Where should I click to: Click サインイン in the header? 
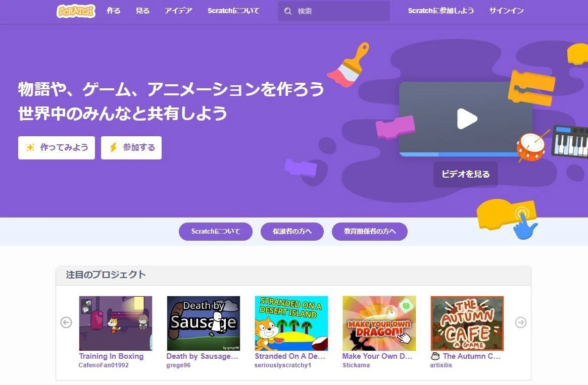[x=506, y=11]
